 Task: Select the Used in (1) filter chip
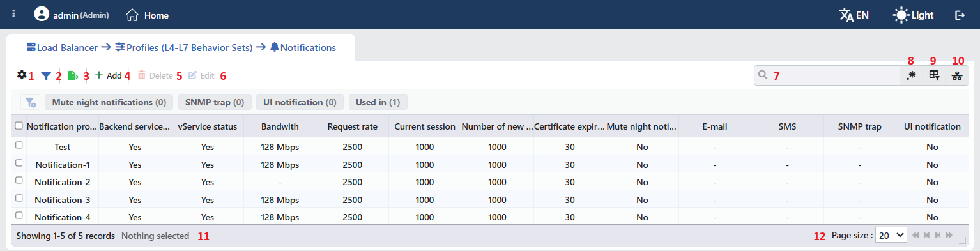pos(378,102)
